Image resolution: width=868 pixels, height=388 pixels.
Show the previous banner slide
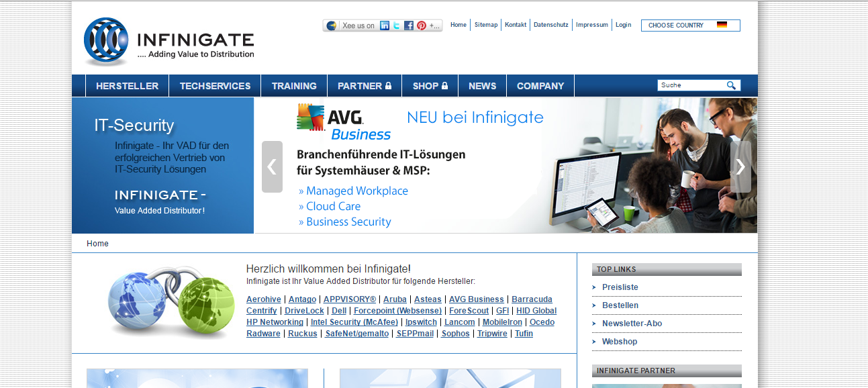tap(272, 166)
